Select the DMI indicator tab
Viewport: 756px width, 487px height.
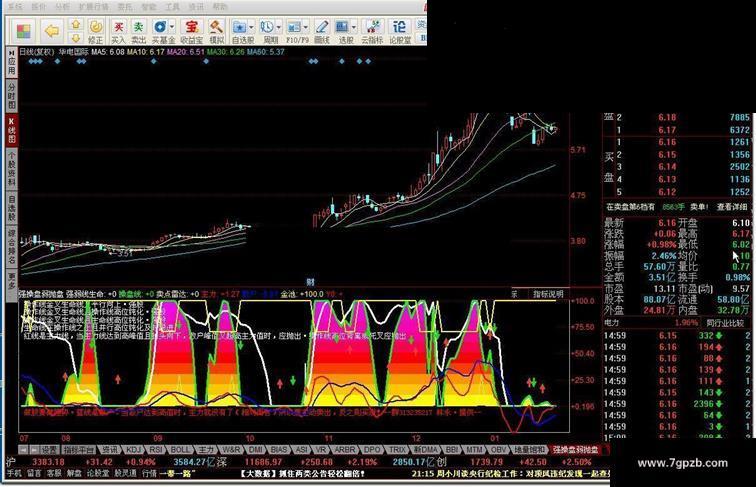coord(256,449)
